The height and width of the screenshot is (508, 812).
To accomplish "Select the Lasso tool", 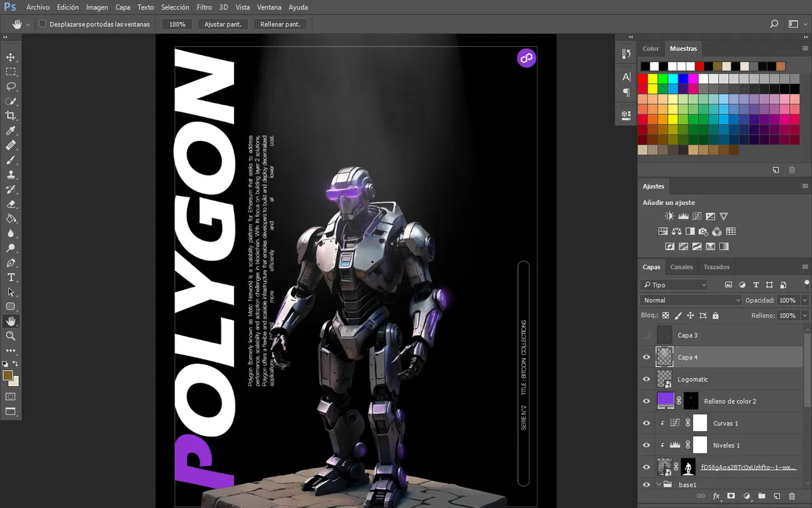I will (x=11, y=86).
